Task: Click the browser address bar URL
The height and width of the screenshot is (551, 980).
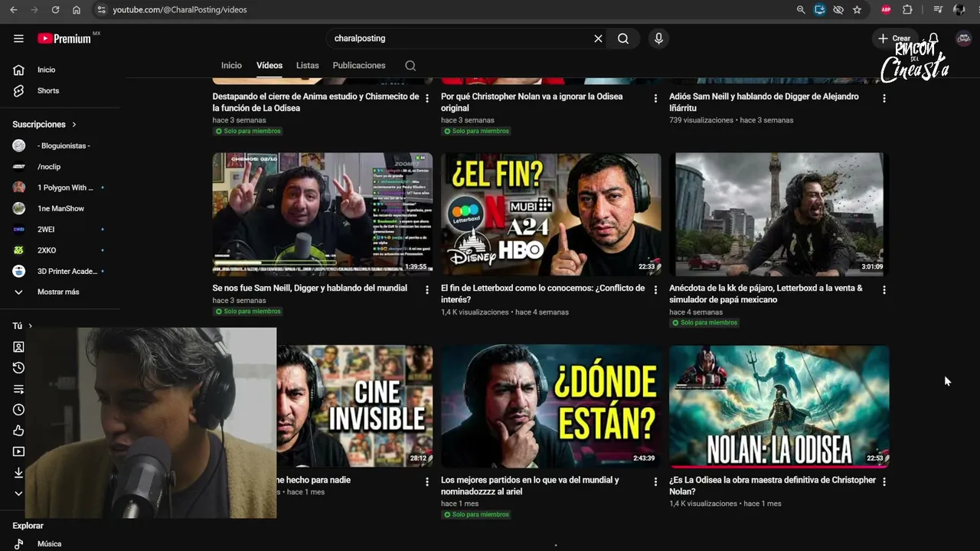Action: click(180, 10)
